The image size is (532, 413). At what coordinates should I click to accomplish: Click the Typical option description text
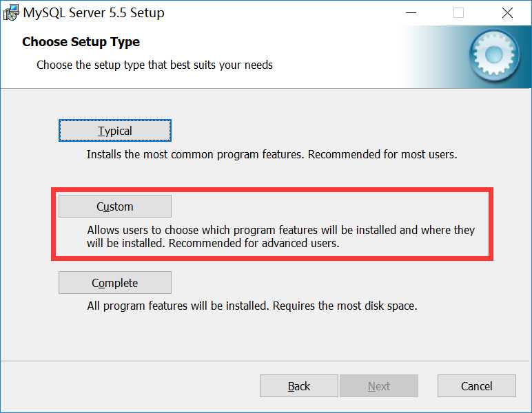click(272, 154)
